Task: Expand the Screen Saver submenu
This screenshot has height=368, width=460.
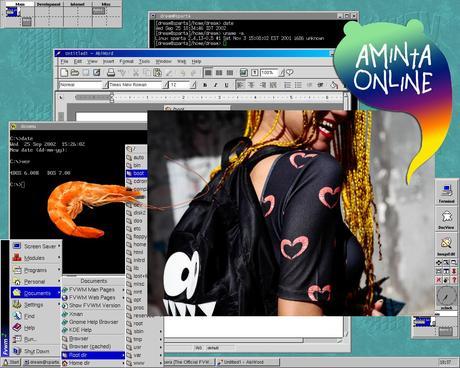Action: [x=36, y=246]
